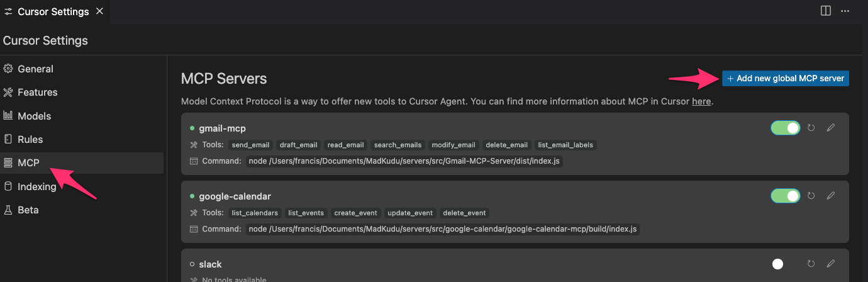This screenshot has height=282, width=868.
Task: Click the list_calendars tool tag
Action: (x=255, y=213)
